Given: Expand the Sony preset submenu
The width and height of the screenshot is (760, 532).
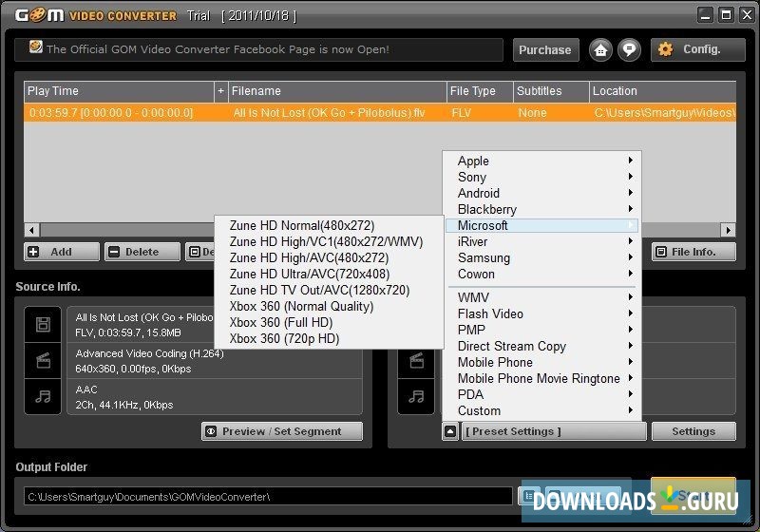Looking at the screenshot, I should pos(541,178).
